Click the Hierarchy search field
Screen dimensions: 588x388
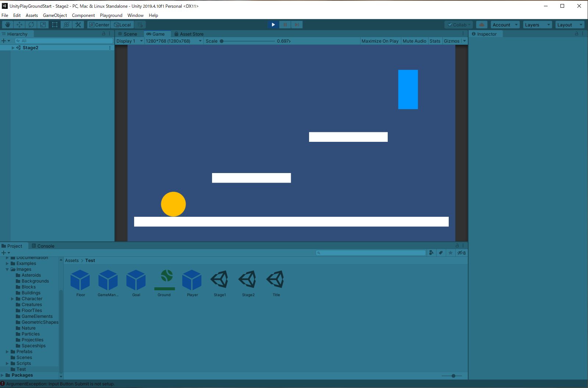coord(64,41)
